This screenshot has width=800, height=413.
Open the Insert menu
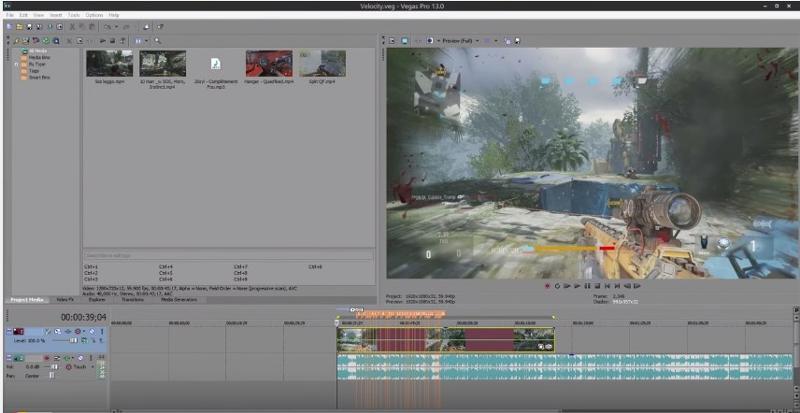coord(56,15)
